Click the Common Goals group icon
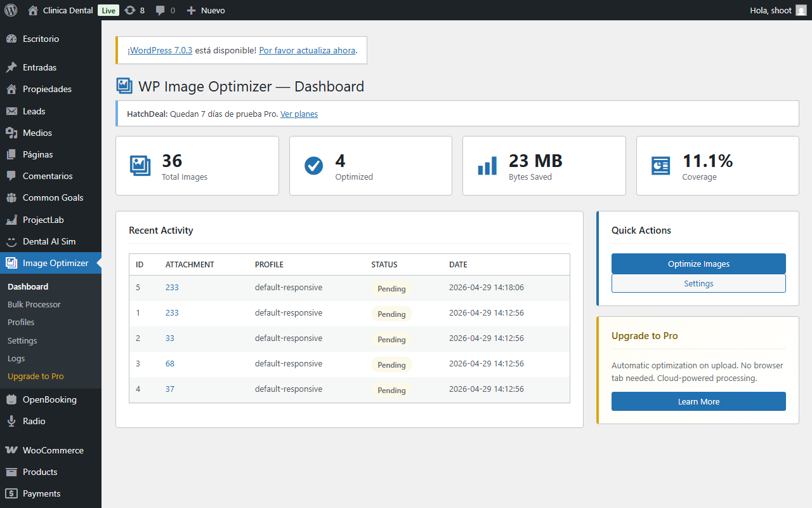Image resolution: width=812 pixels, height=508 pixels. pos(11,197)
